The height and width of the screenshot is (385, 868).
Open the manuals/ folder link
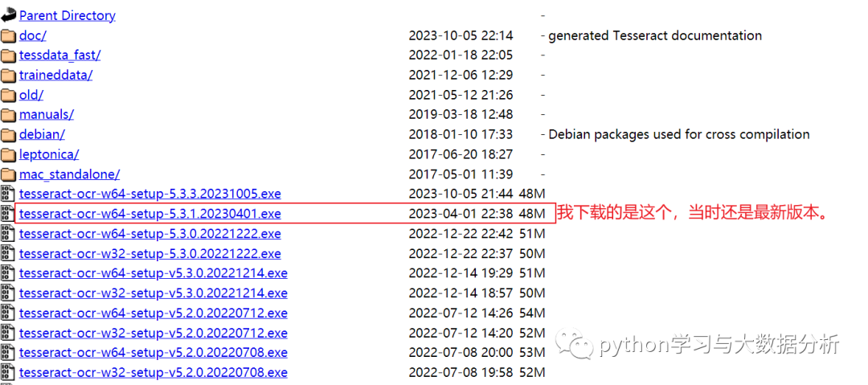click(47, 115)
